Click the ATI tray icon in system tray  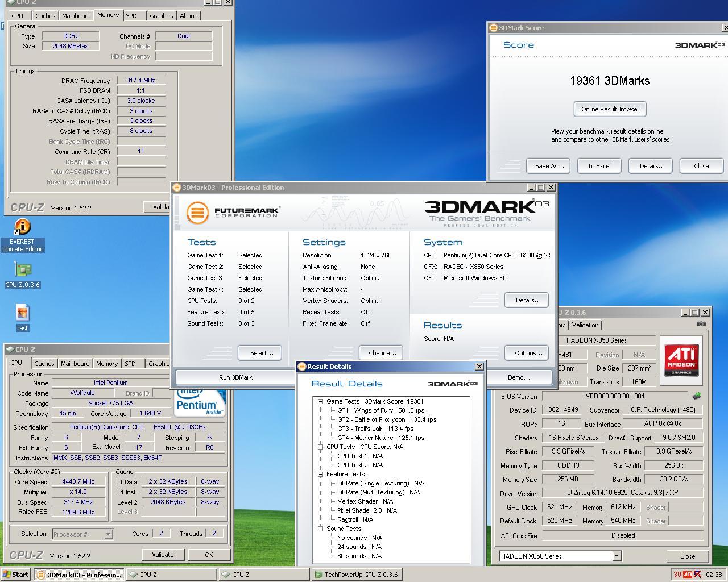688,575
